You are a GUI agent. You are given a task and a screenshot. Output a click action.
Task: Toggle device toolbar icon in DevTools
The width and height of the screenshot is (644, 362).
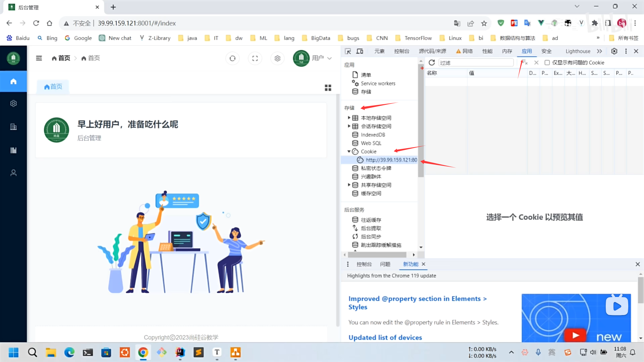coord(360,51)
